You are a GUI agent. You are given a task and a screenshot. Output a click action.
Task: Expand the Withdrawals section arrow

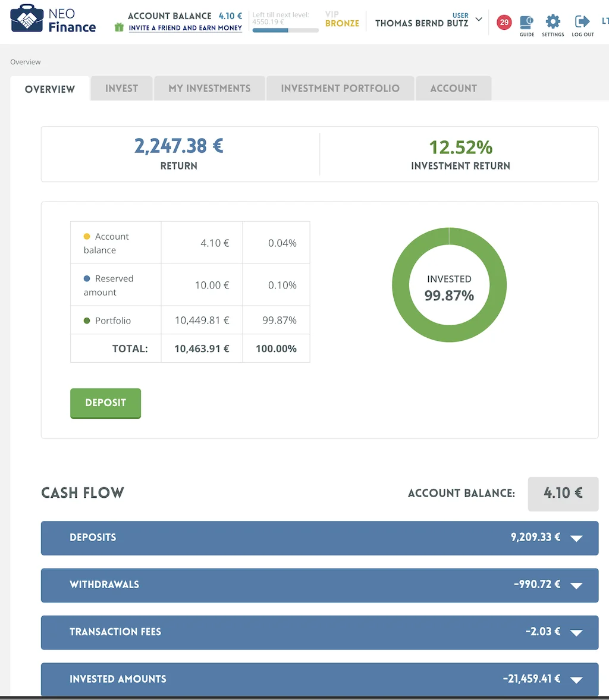(x=576, y=585)
